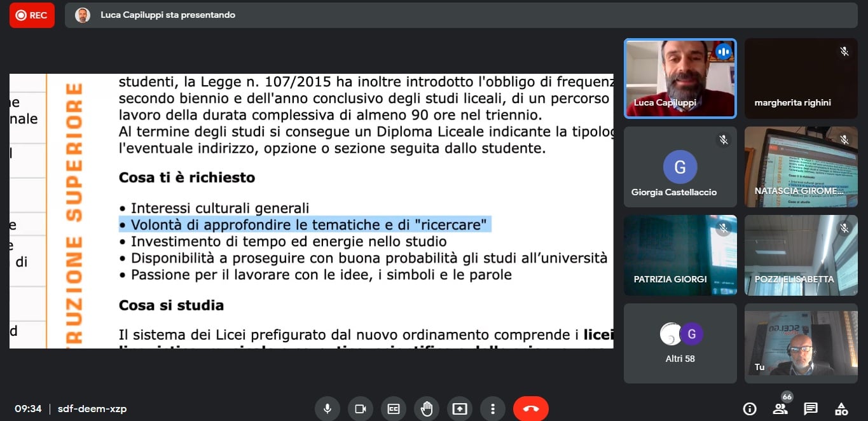Click the margherita righini participant tile

[x=801, y=79]
